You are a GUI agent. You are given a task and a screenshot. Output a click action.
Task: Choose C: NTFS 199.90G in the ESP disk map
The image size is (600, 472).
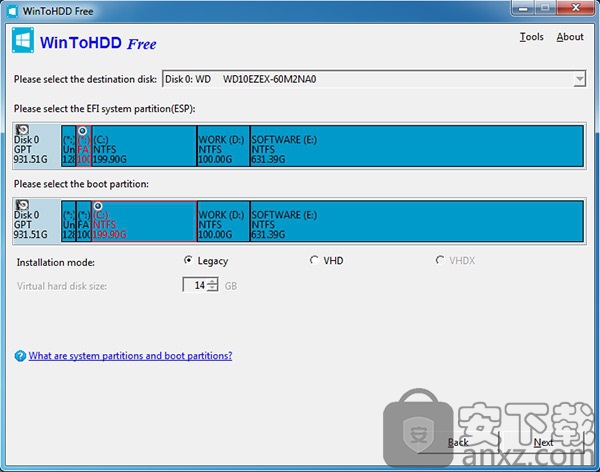(144, 146)
